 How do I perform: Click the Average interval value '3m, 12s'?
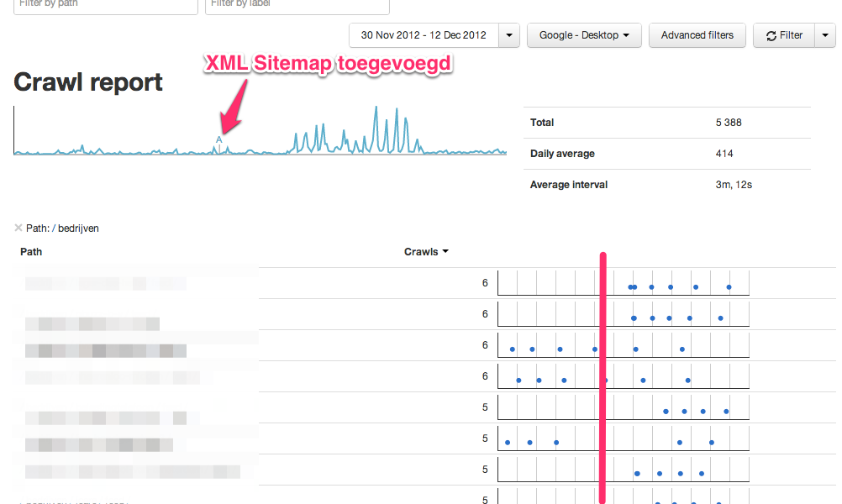point(734,185)
